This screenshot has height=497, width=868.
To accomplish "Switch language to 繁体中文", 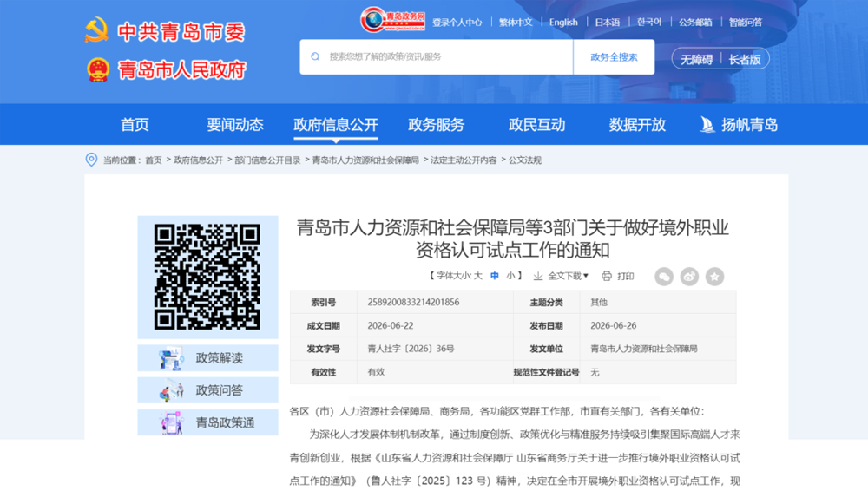I will pyautogui.click(x=516, y=23).
